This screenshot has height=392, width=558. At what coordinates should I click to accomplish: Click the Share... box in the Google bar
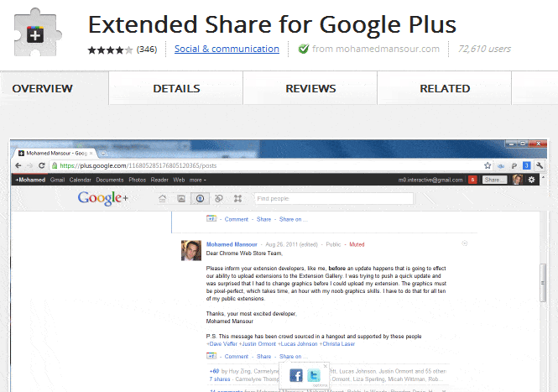click(x=494, y=180)
